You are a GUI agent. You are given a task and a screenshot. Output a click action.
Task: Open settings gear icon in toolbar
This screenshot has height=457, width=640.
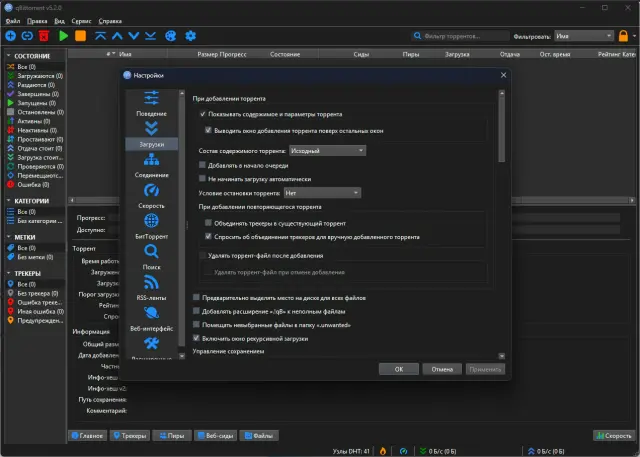(191, 36)
